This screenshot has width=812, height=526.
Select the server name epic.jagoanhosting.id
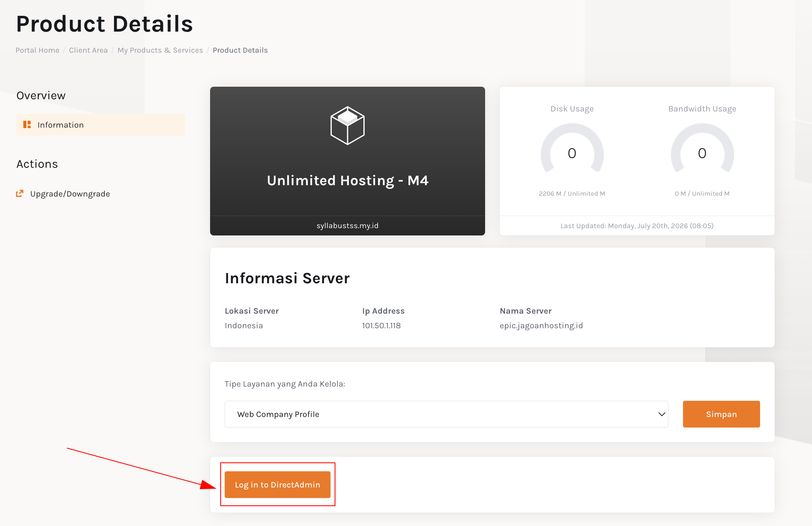pyautogui.click(x=541, y=325)
